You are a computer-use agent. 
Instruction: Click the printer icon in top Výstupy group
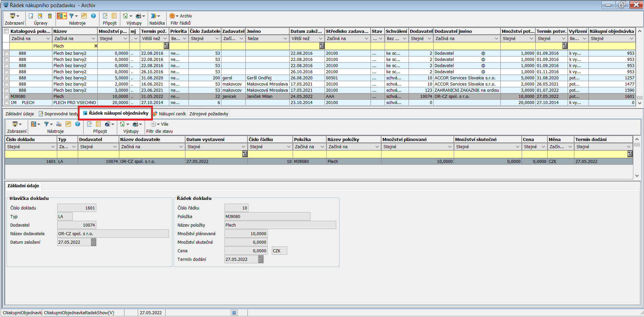click(x=138, y=16)
